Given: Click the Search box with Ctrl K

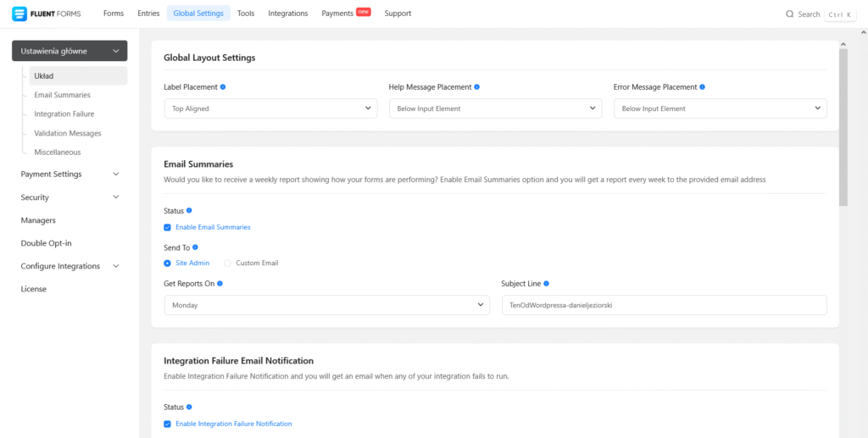Looking at the screenshot, I should click(821, 14).
